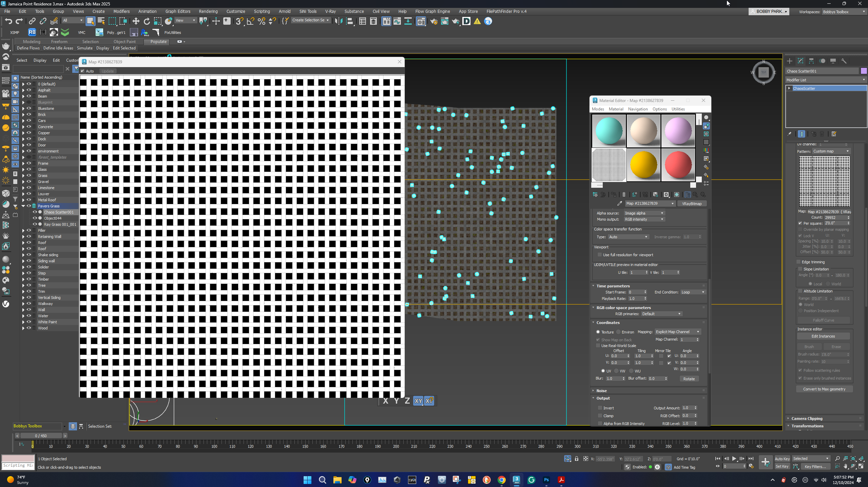Click Edit Instances button
The width and height of the screenshot is (868, 487).
[x=823, y=336]
